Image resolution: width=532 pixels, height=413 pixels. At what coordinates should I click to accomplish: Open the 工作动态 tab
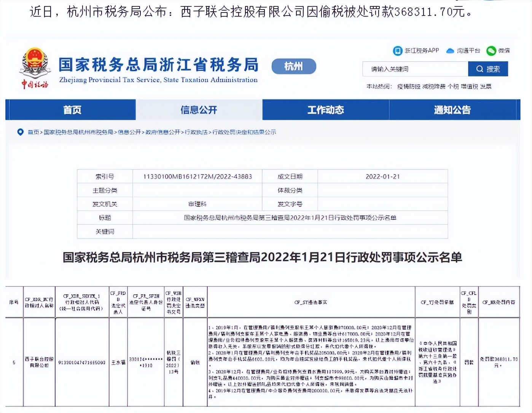tap(325, 110)
